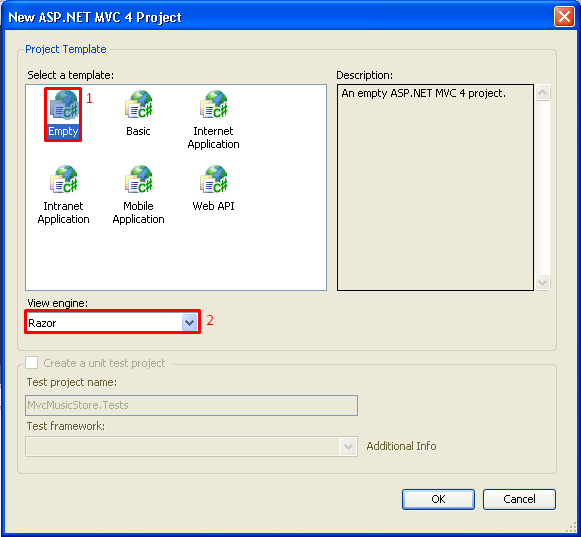Click the 'Test framework:' label

pyautogui.click(x=66, y=426)
